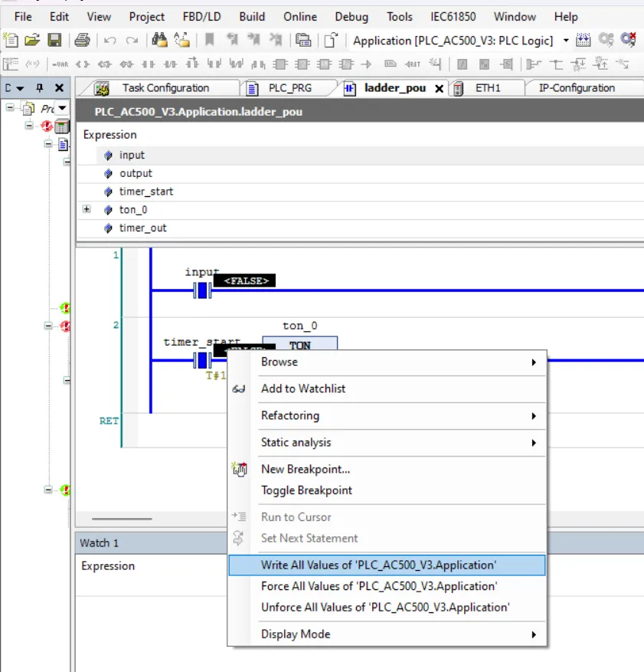Toggle bookmark icon in the toolbar
Viewport: 644px width, 672px height.
[x=210, y=41]
